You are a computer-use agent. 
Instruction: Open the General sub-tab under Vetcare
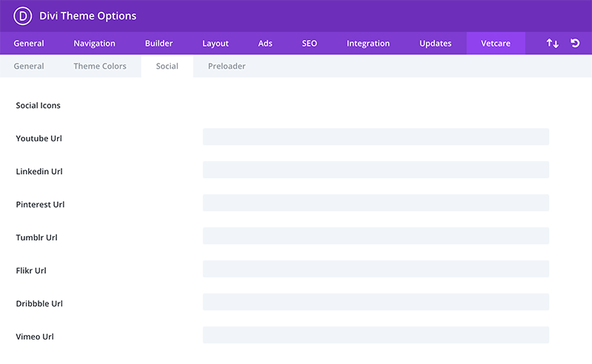29,66
